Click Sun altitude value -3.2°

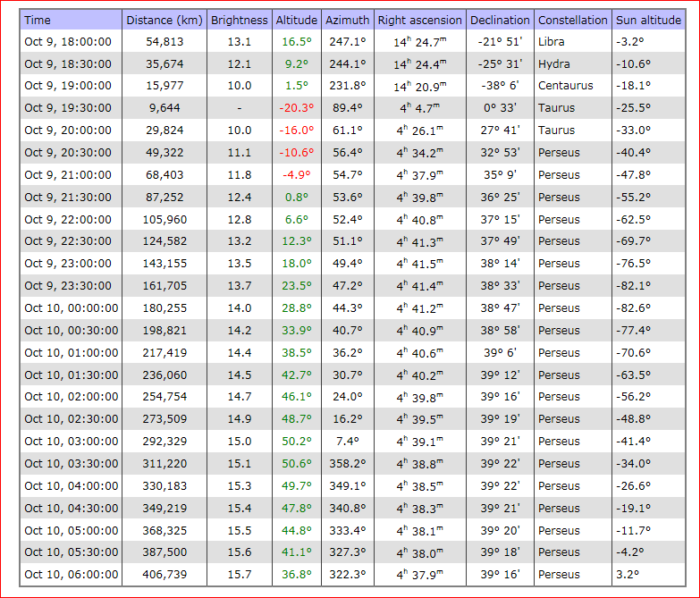(x=630, y=41)
